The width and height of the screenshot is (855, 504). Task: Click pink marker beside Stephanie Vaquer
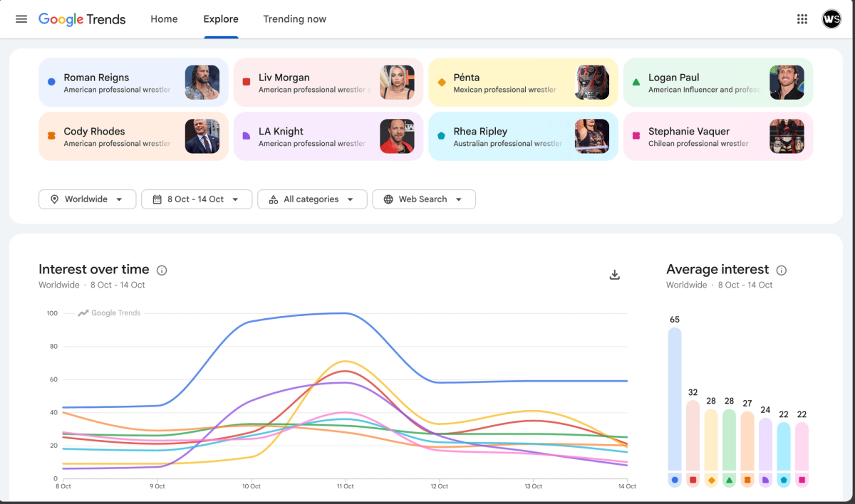coord(636,135)
